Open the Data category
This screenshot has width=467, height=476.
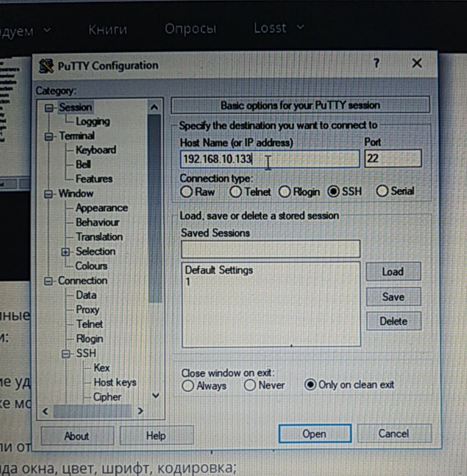(x=86, y=295)
